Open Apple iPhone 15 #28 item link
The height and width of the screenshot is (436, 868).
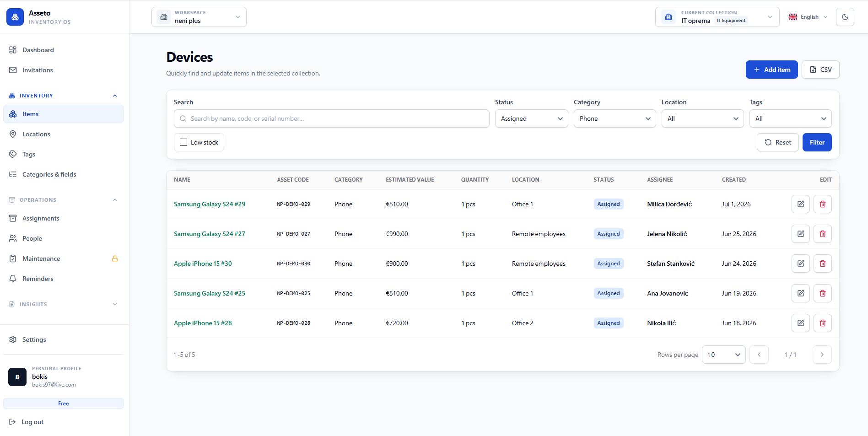203,323
